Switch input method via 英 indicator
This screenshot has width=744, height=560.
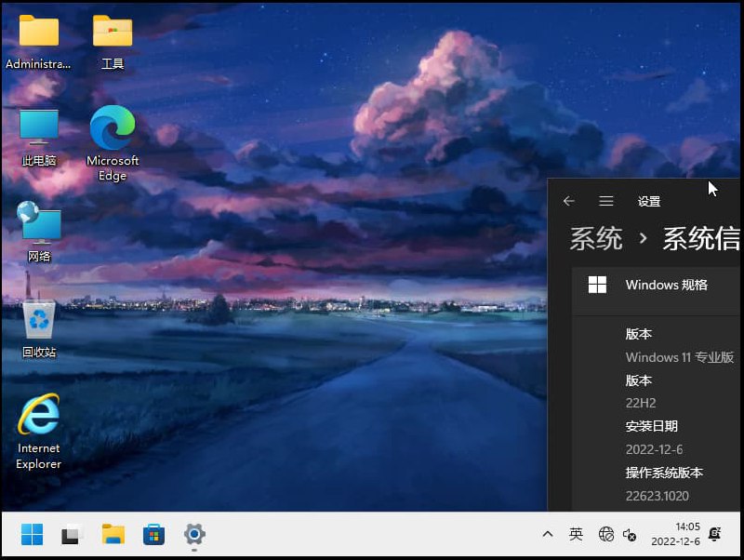577,535
